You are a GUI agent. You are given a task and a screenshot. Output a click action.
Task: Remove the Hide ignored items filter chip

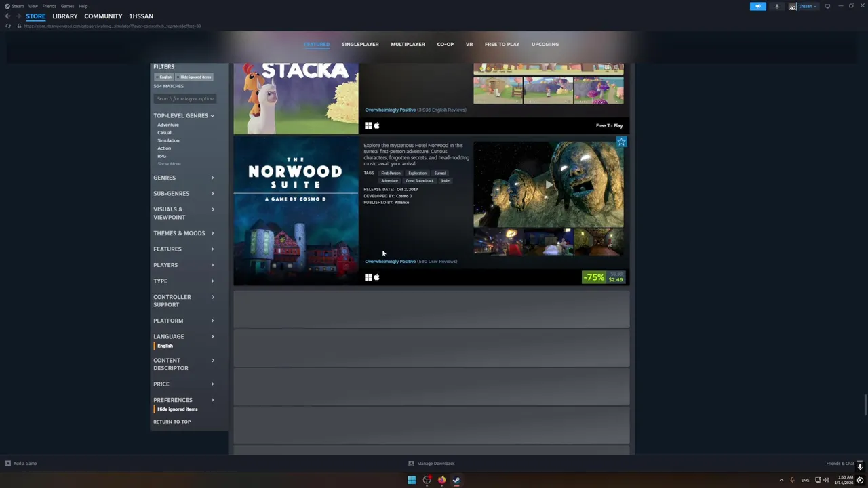click(195, 77)
